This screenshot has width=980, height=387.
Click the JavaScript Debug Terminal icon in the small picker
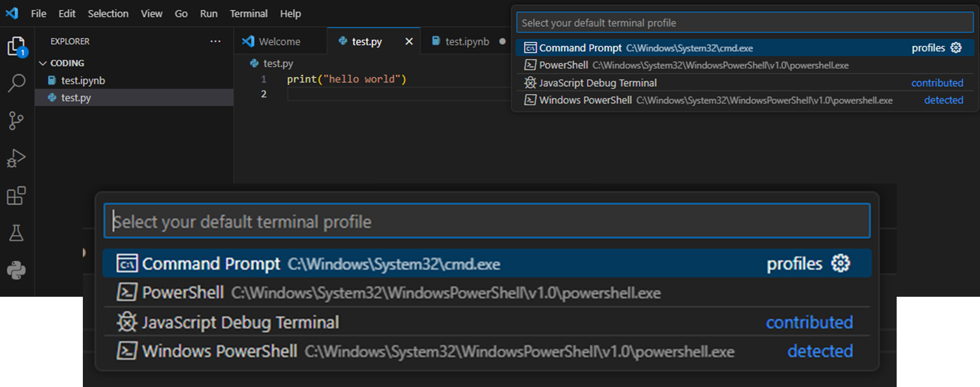[530, 82]
